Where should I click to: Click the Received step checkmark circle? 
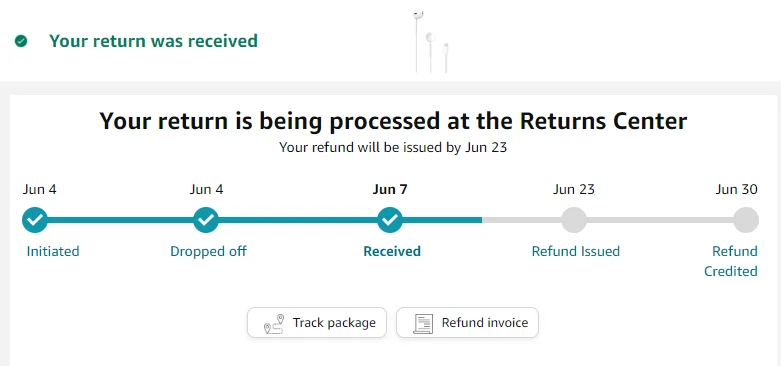[x=390, y=220]
